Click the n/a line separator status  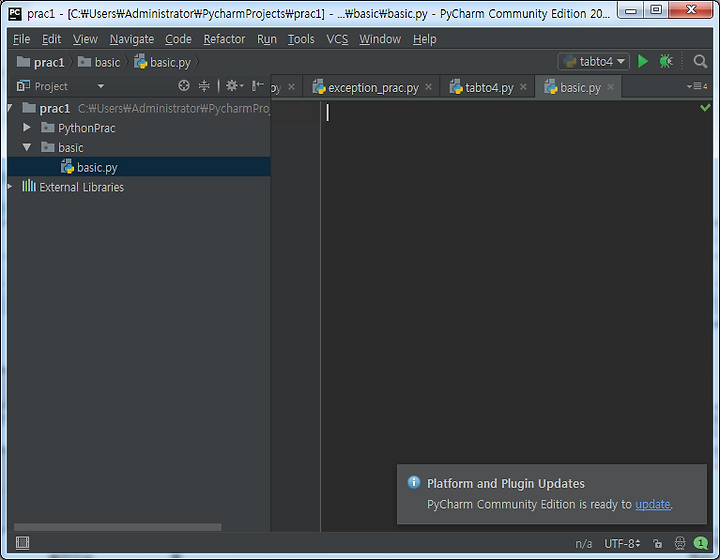tap(584, 544)
